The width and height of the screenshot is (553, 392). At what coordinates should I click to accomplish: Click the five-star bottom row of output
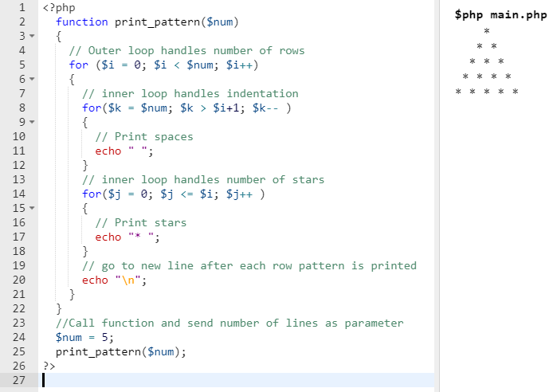tap(487, 92)
